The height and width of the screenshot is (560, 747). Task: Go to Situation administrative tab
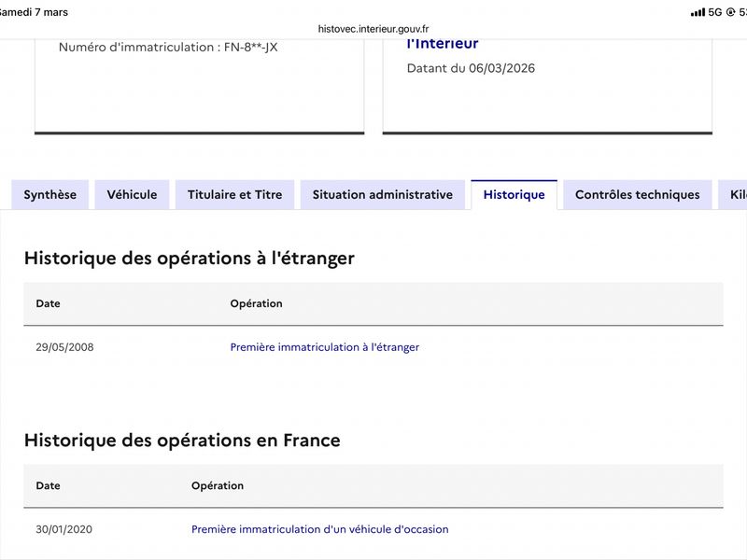pyautogui.click(x=383, y=195)
